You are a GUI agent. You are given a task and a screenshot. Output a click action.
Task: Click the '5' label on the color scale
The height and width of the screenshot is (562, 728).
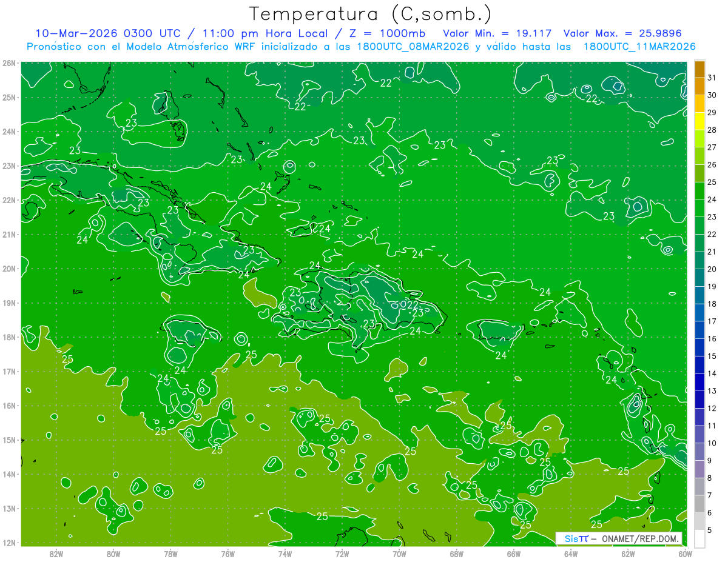(x=710, y=530)
